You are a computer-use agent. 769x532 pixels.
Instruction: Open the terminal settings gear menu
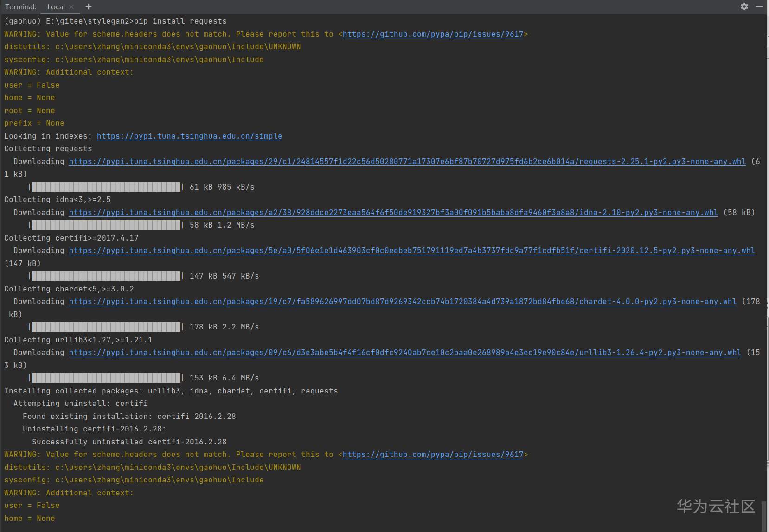coord(744,6)
